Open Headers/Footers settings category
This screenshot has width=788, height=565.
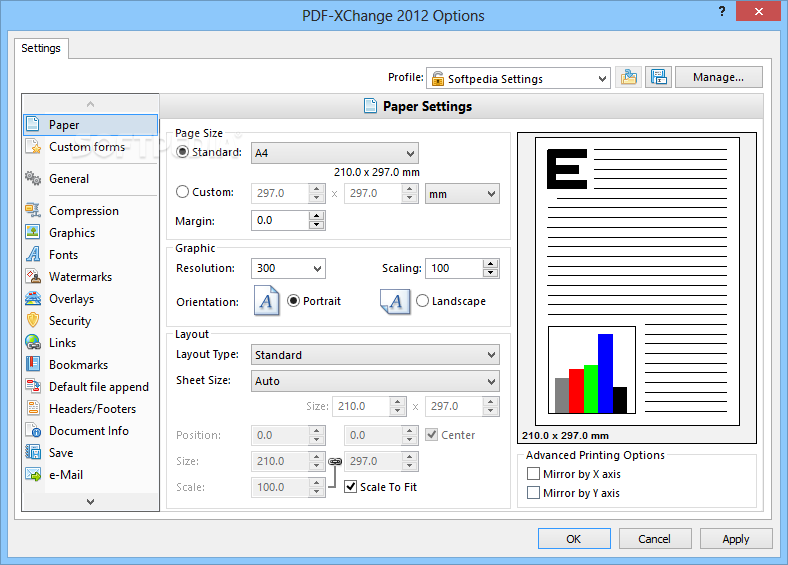[x=92, y=409]
